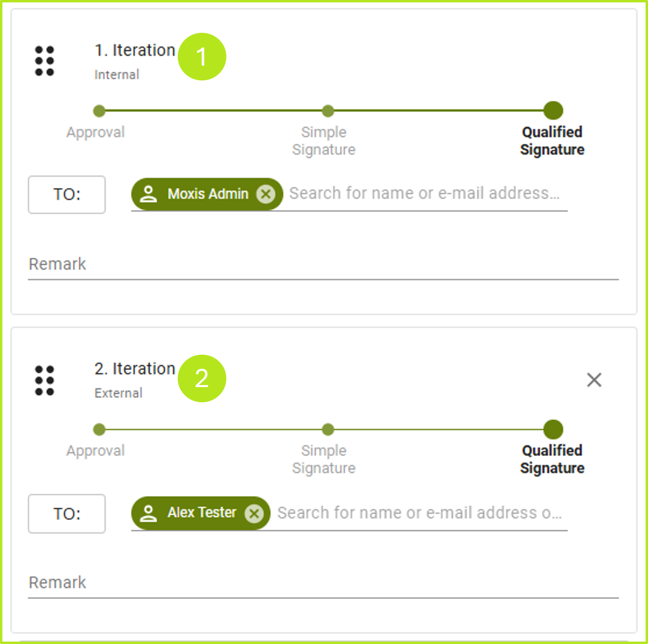Focus the internal recipient search field
This screenshot has height=644, width=648.
coord(424,194)
